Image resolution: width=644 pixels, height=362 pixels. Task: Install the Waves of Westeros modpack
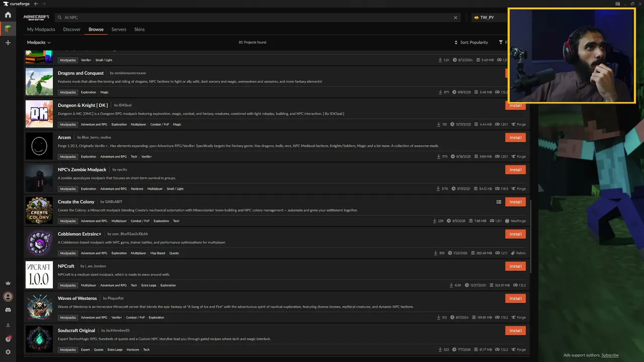tap(515, 299)
